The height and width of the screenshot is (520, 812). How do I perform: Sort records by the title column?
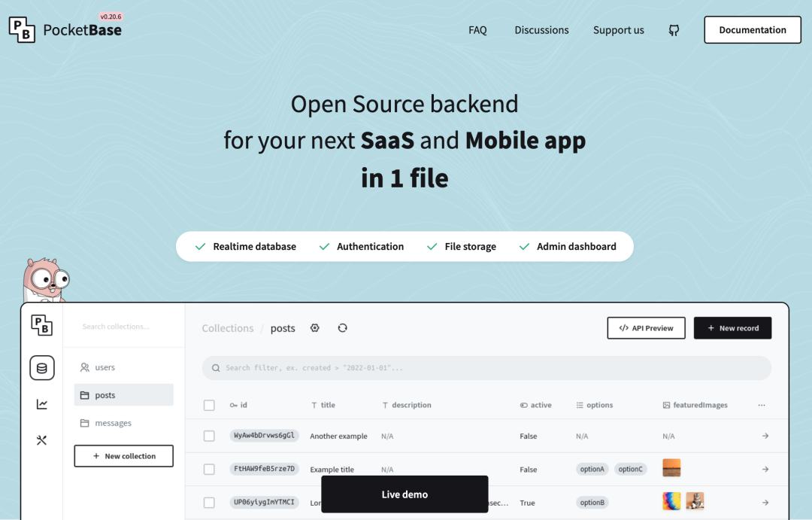pos(323,405)
